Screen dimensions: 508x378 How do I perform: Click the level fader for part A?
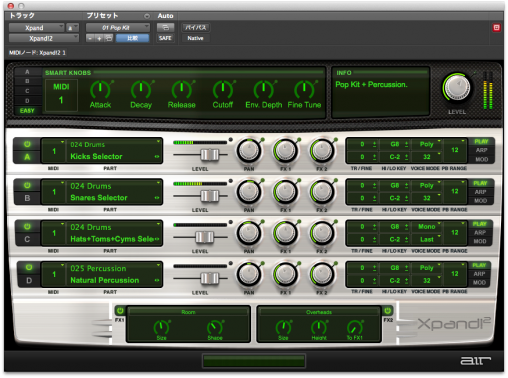pyautogui.click(x=210, y=155)
